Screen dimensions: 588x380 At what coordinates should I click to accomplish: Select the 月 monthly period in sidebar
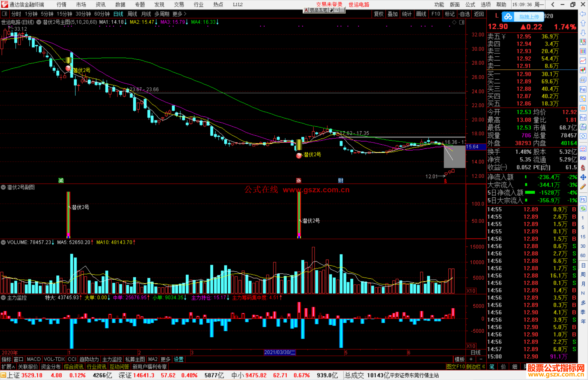coord(583,284)
